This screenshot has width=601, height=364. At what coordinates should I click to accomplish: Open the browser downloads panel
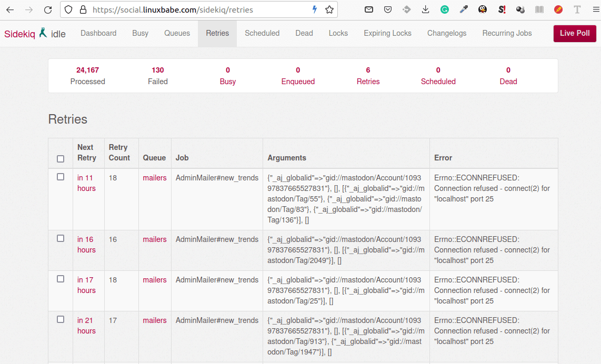click(426, 9)
